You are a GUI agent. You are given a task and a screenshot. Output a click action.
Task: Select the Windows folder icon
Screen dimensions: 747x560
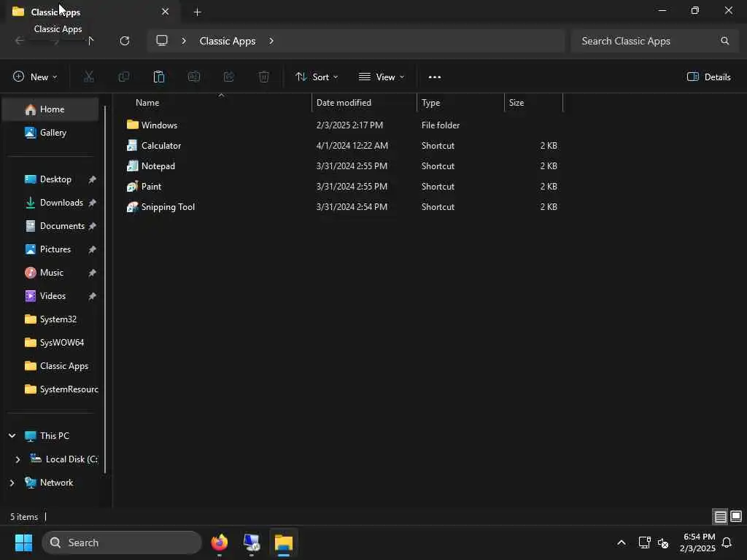click(x=133, y=125)
